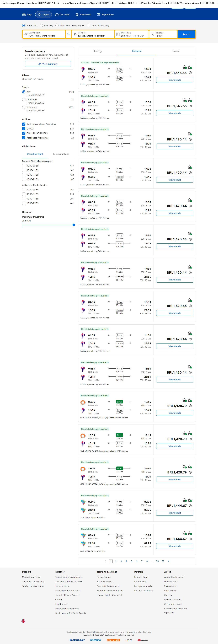
Task: Click the swap origin and destination arrows icon
Action: [x=69, y=34]
